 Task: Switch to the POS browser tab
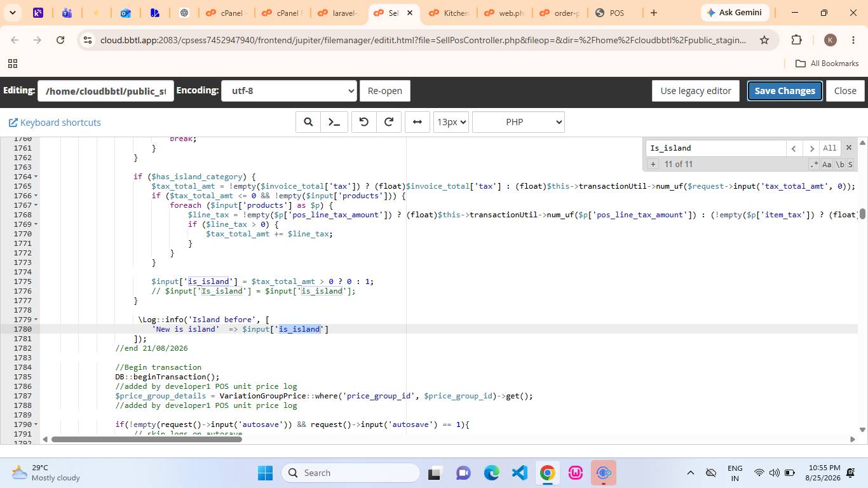pyautogui.click(x=615, y=13)
